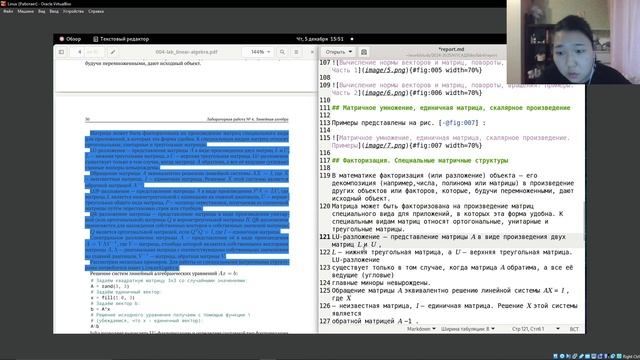Activate the annotate pencil tool in PDF viewer

point(113,52)
